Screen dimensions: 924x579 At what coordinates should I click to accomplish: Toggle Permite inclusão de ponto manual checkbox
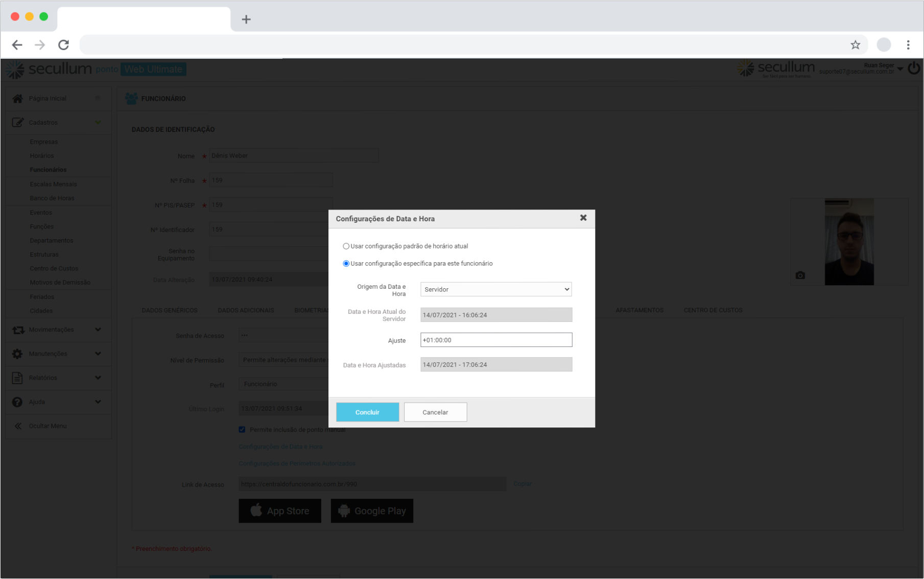click(242, 430)
